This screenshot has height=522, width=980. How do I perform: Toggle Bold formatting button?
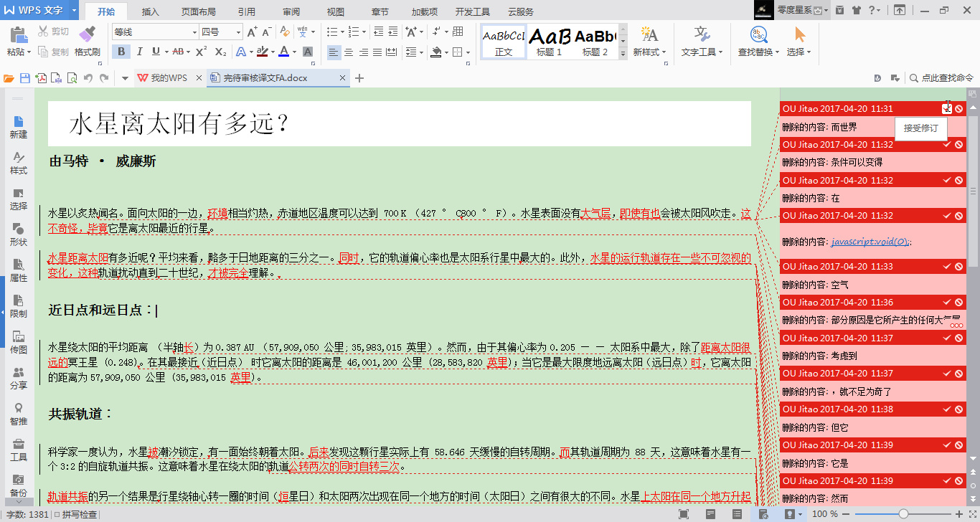[x=121, y=52]
